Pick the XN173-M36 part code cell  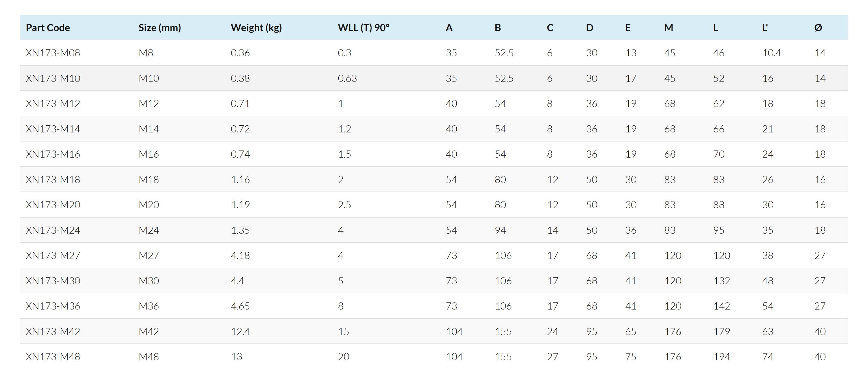tap(53, 306)
